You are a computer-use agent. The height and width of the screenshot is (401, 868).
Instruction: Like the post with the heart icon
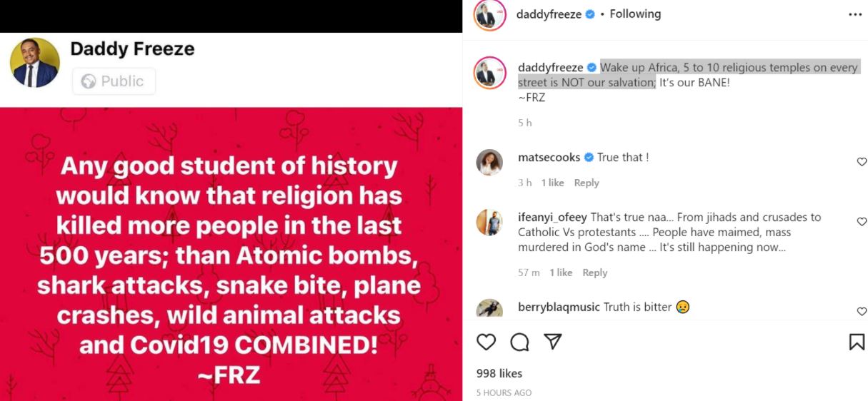(487, 342)
